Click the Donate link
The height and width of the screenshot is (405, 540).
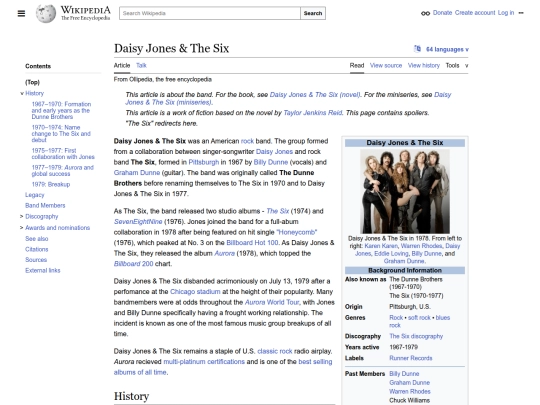tap(442, 13)
